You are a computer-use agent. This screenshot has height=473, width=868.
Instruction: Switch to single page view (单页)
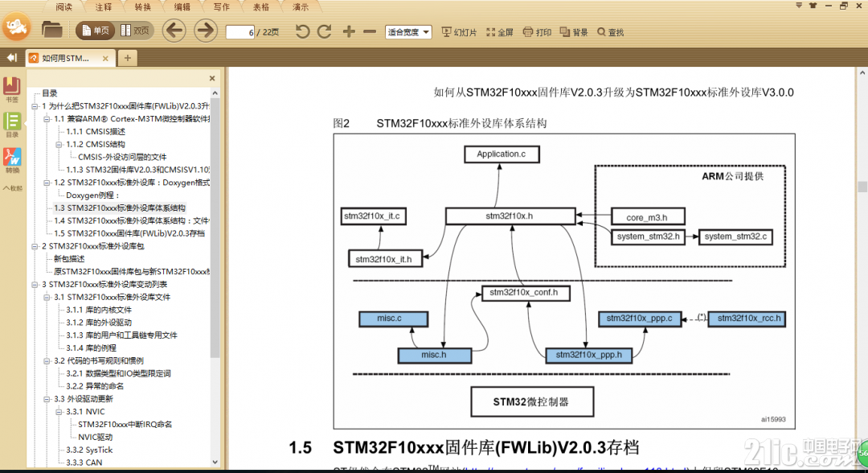click(95, 31)
